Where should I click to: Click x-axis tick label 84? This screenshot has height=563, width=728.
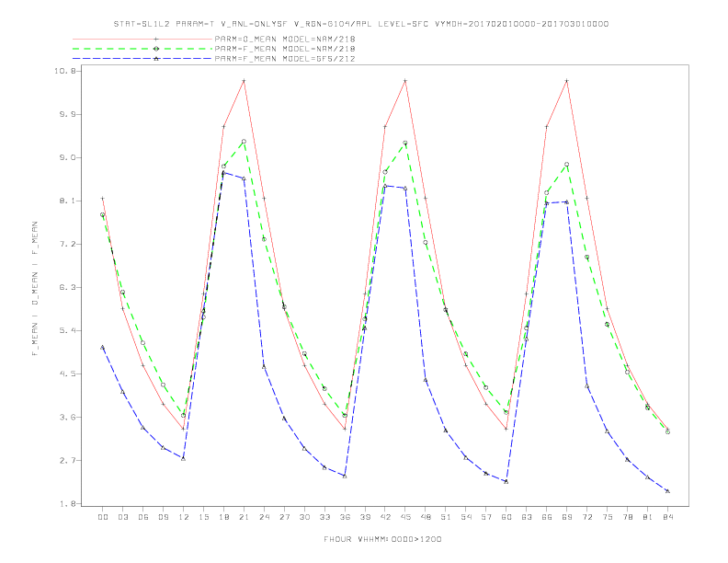(668, 517)
